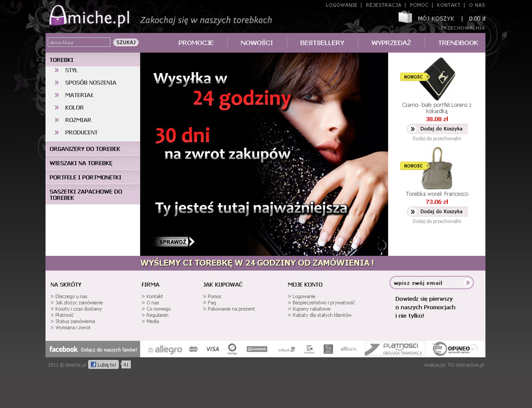
Task: Click the Facebook Lubię to! button
Action: (104, 365)
